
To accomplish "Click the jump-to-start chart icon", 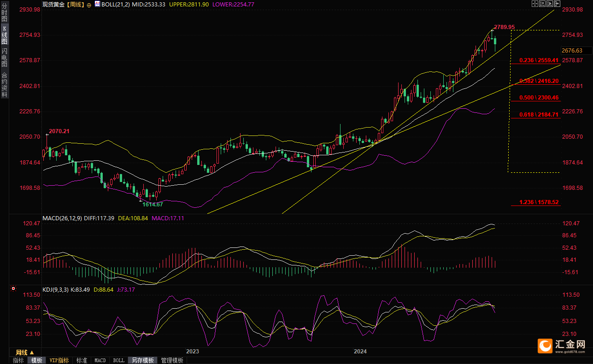I will point(542,4).
